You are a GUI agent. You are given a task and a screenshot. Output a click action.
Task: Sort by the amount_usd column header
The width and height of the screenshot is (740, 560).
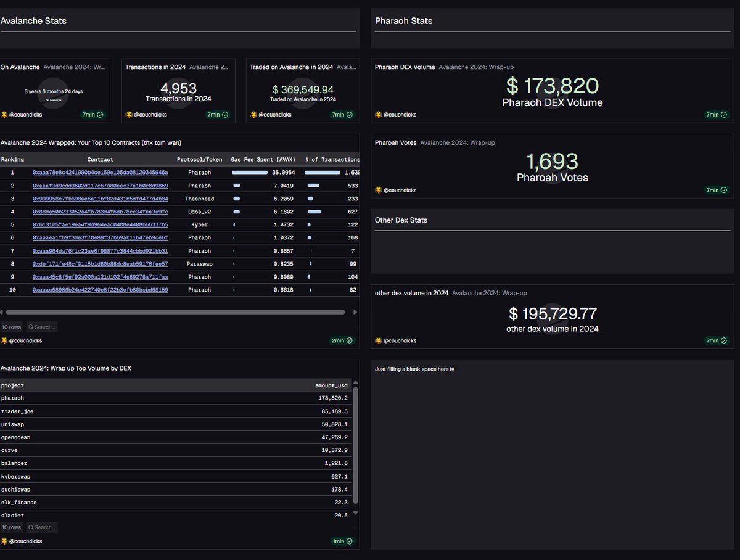coord(331,385)
